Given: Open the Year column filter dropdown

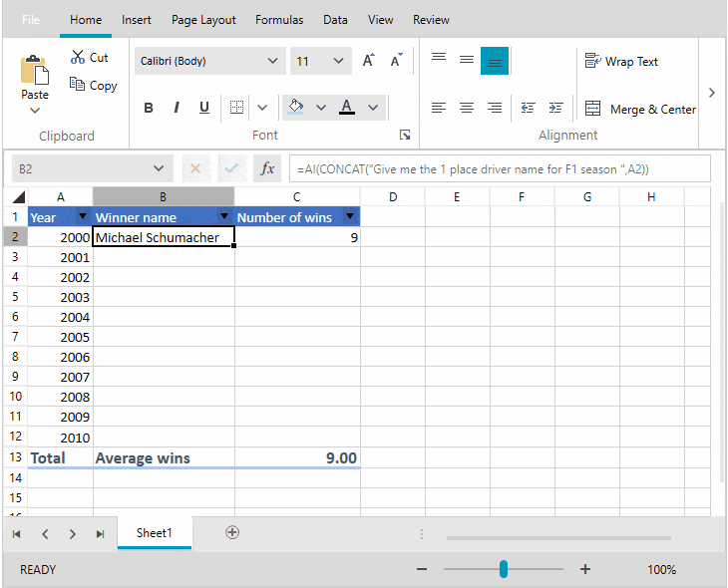Looking at the screenshot, I should pos(83,216).
